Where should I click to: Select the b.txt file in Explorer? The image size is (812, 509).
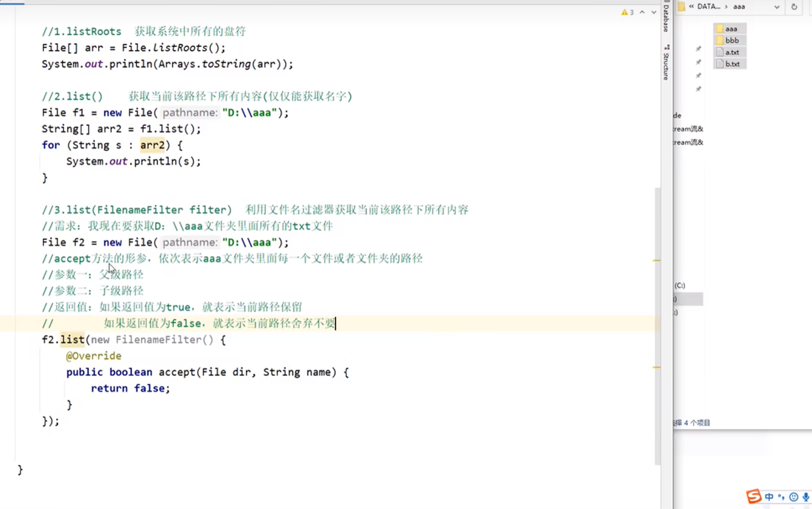tap(730, 64)
